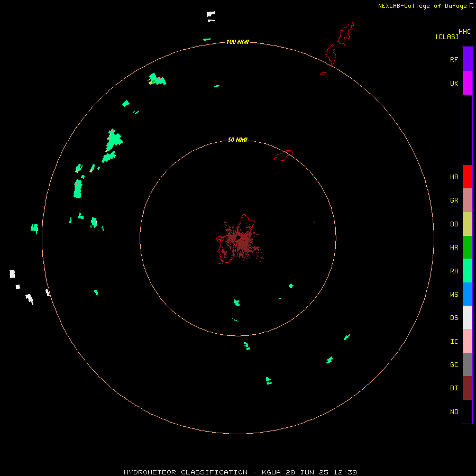The height and width of the screenshot is (476, 476).
Task: Select the BD yellow legend swatch
Action: click(x=467, y=224)
